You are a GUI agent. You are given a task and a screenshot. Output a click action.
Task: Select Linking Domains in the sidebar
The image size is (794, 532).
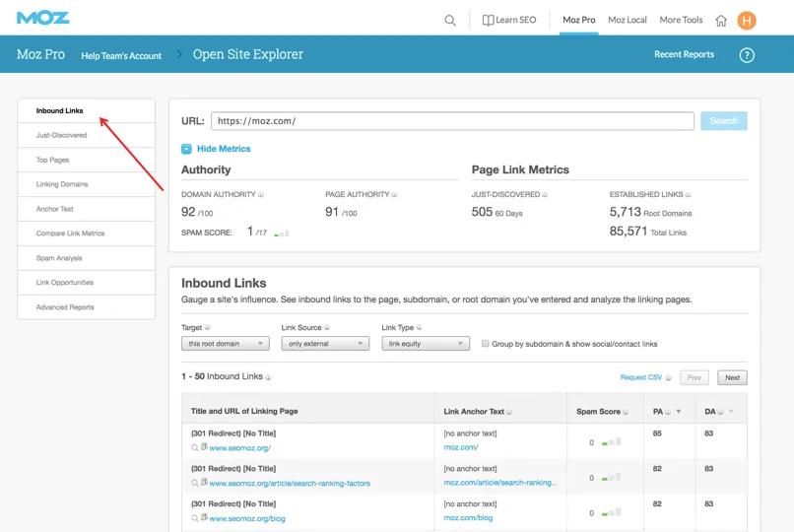tap(62, 184)
